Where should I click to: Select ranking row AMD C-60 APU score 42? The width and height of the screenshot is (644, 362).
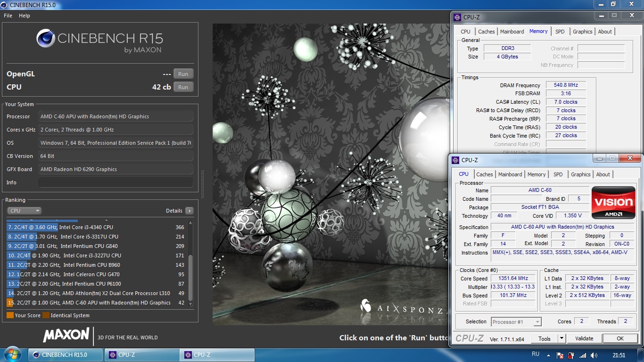pyautogui.click(x=96, y=303)
